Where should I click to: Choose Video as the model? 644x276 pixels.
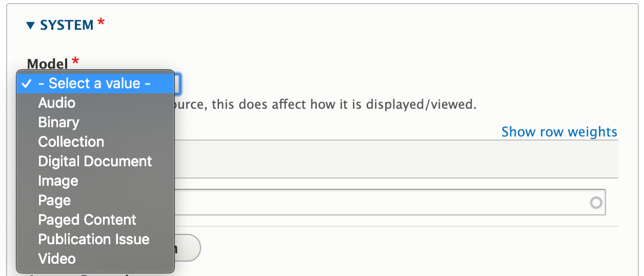tap(57, 259)
